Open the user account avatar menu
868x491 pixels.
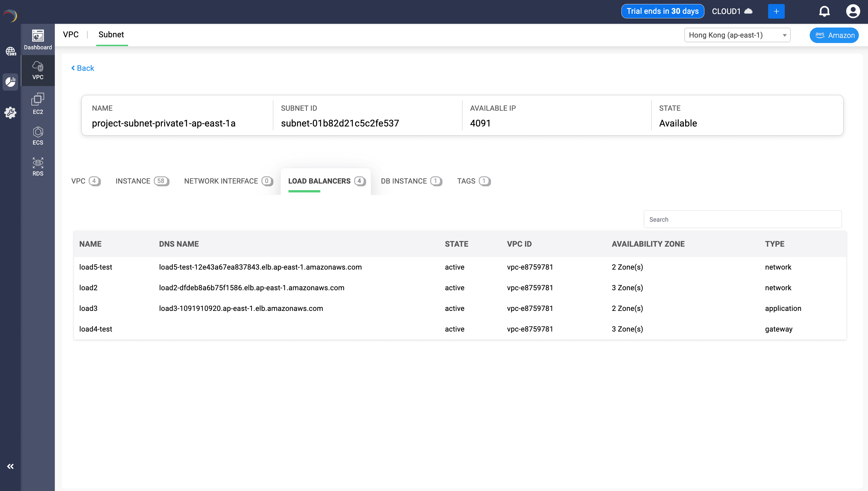(x=853, y=11)
